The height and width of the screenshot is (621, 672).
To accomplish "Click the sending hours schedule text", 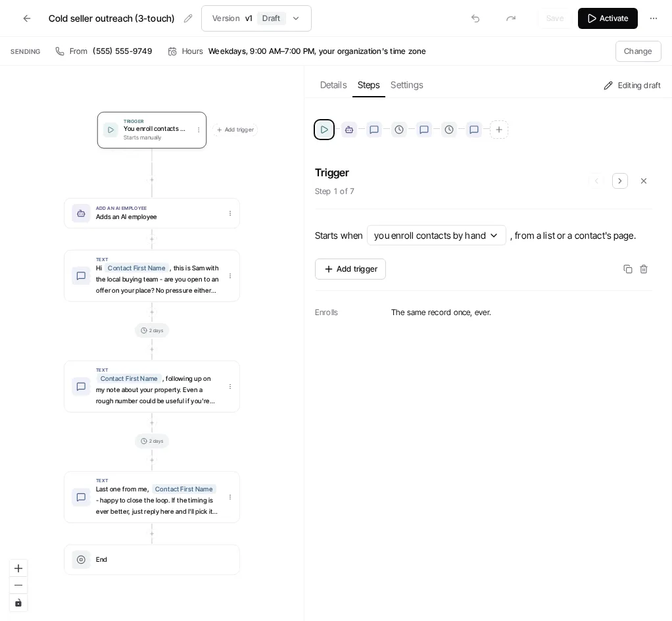I will pyautogui.click(x=317, y=51).
